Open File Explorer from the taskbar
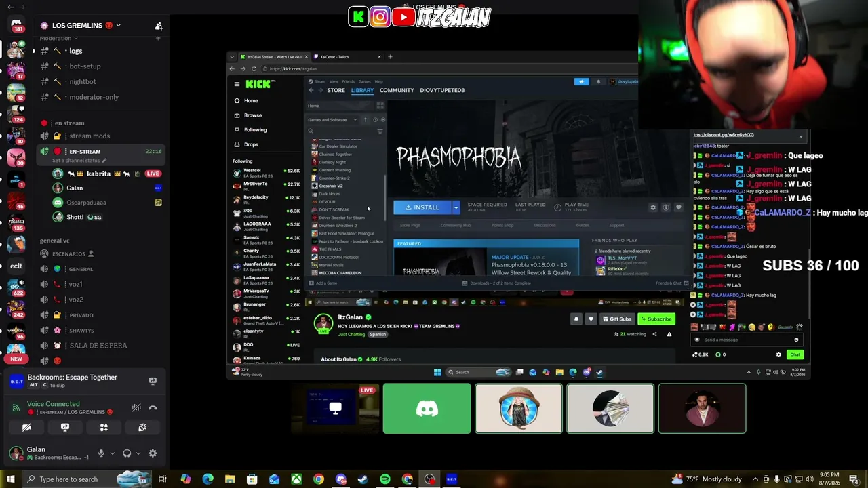 coord(230,479)
